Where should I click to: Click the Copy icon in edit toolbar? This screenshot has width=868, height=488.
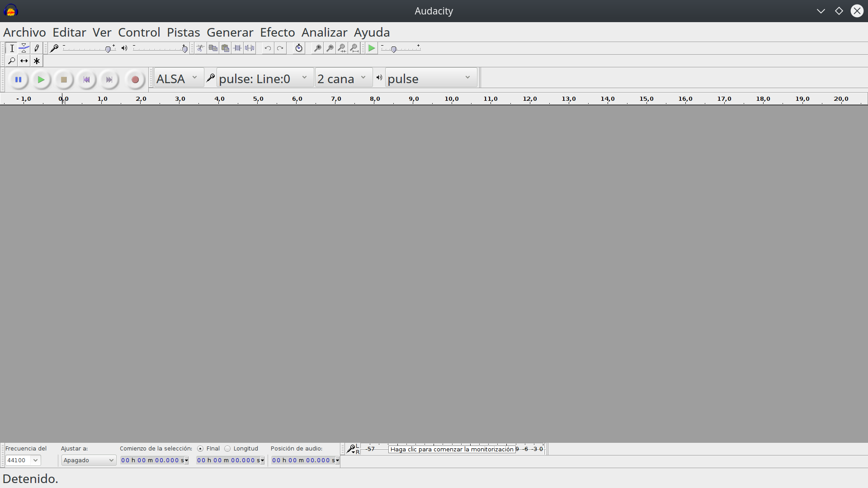point(213,48)
